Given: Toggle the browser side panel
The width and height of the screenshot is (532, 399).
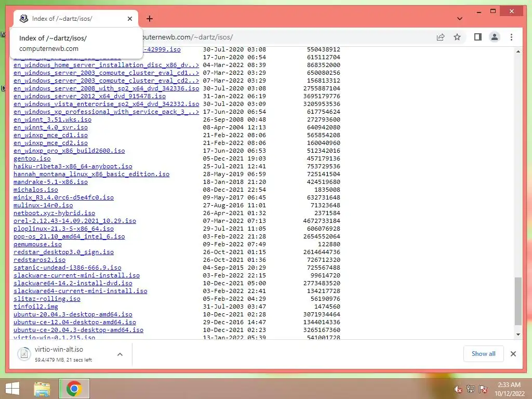Looking at the screenshot, I should 478,37.
